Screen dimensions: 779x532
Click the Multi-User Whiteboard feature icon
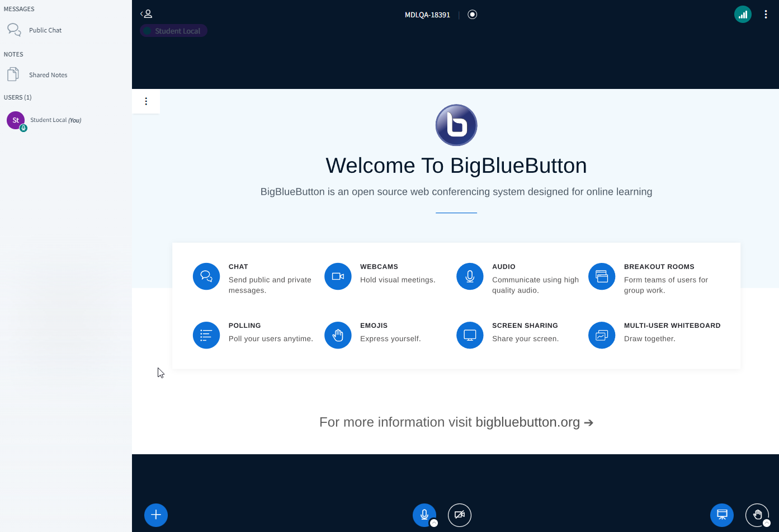(x=602, y=335)
